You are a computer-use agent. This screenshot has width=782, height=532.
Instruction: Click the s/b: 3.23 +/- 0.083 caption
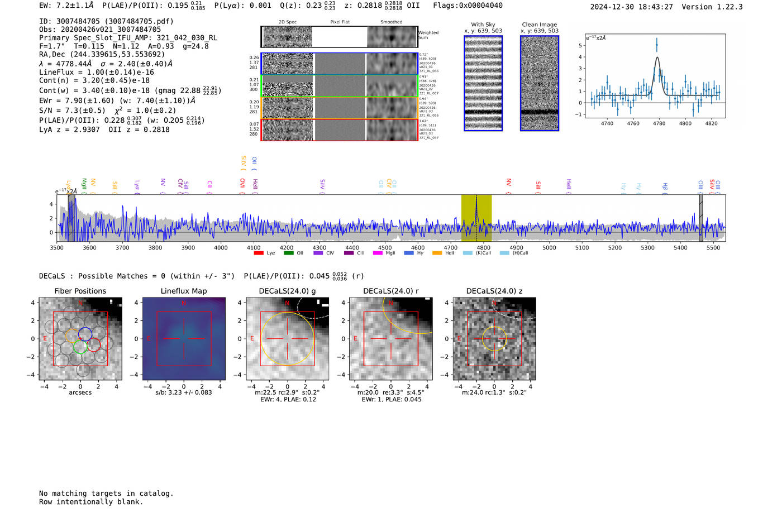(x=184, y=392)
